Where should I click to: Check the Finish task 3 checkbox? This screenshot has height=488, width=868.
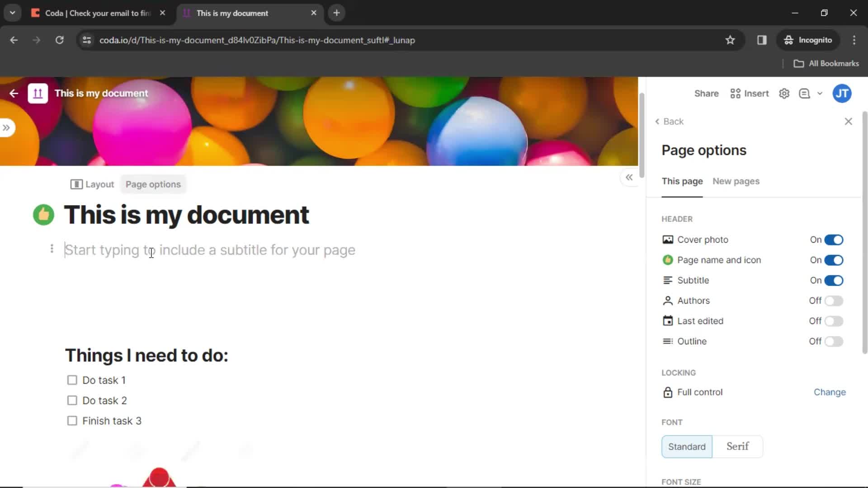pos(72,421)
